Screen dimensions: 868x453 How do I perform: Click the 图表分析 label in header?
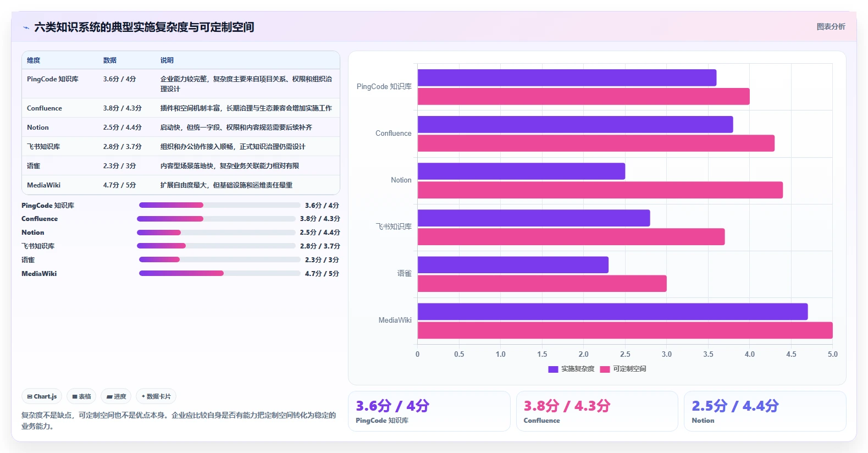pyautogui.click(x=831, y=26)
